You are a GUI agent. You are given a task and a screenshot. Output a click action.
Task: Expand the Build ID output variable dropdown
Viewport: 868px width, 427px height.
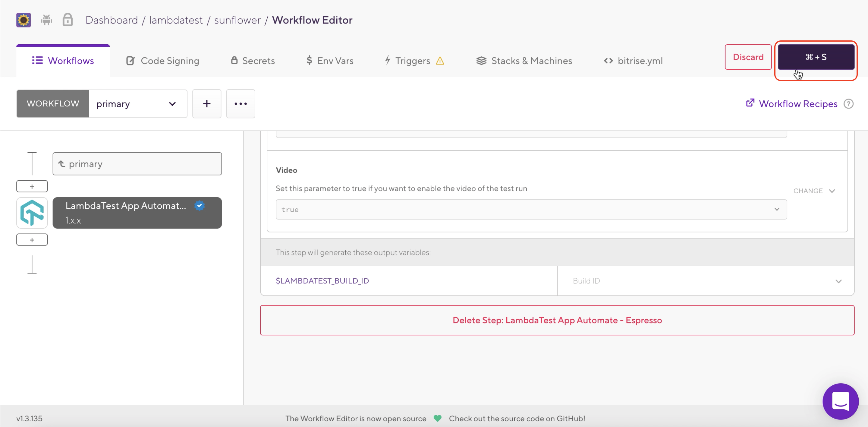point(839,281)
